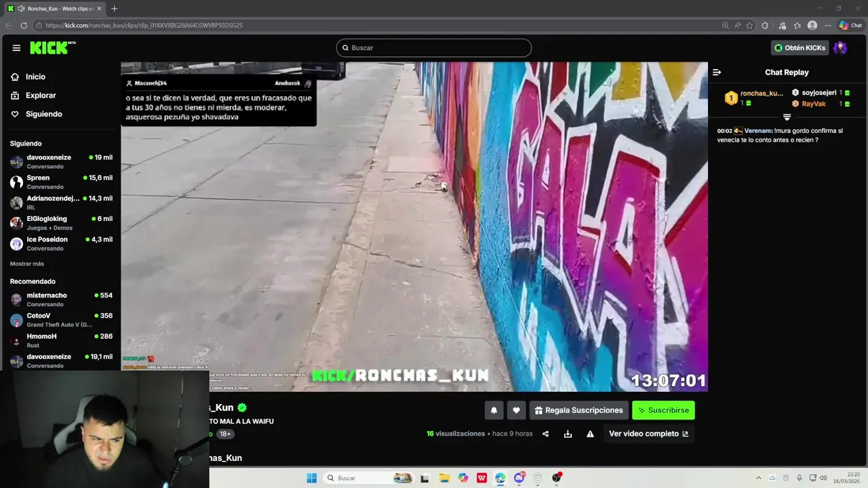Click Verenam username in chat replay
This screenshot has width=868, height=488.
coord(758,131)
